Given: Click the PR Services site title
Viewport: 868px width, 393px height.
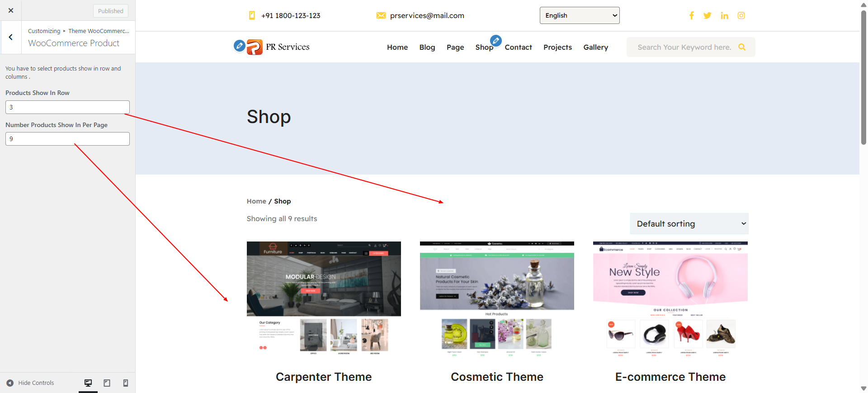Looking at the screenshot, I should coord(288,47).
